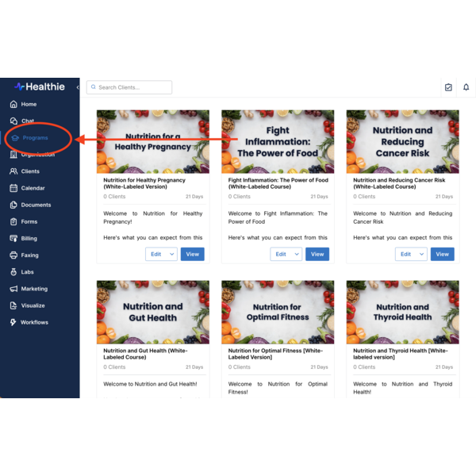This screenshot has width=476, height=476.
Task: Expand Edit dropdown for Reducing Cancer Risk program
Action: click(422, 255)
